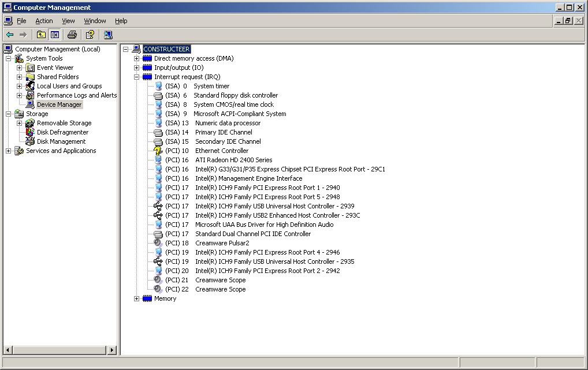Click the right scroll arrow of console tree
This screenshot has width=588, height=370.
click(x=111, y=350)
